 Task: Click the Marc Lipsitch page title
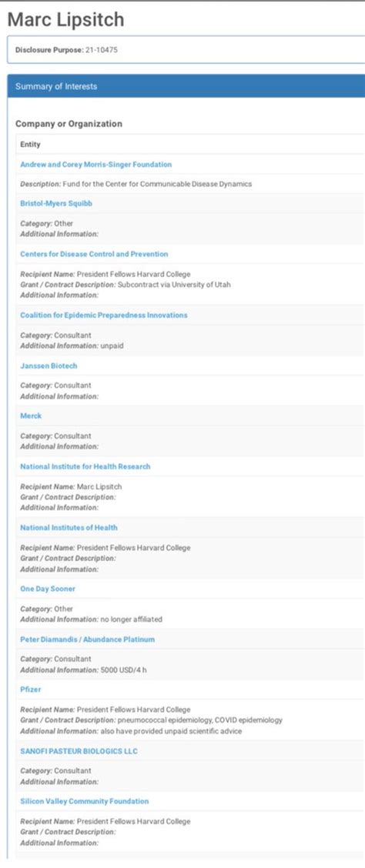pyautogui.click(x=66, y=19)
